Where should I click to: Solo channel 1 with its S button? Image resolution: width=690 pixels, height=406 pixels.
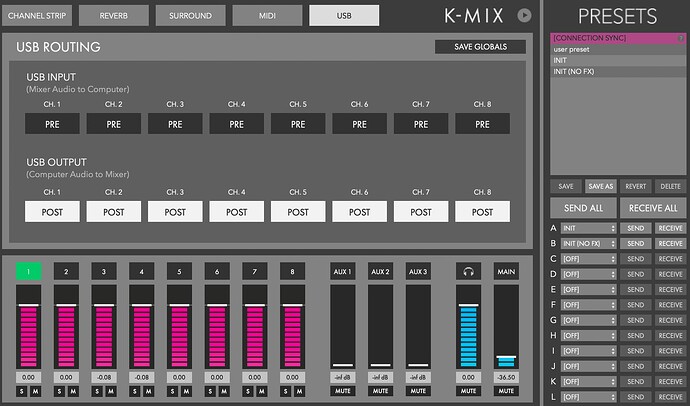pos(22,391)
